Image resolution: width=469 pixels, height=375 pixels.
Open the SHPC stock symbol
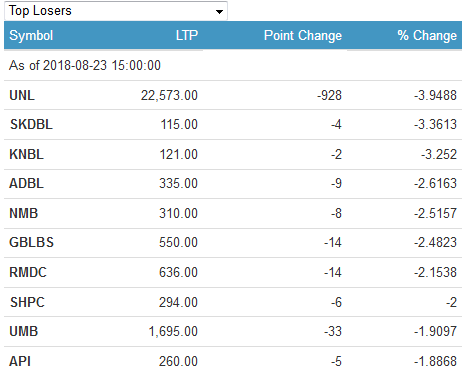[27, 302]
